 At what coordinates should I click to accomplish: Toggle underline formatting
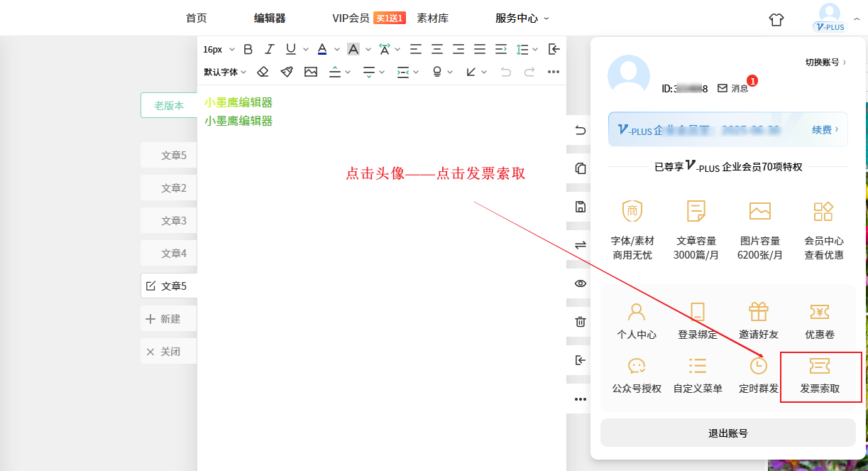[x=291, y=49]
